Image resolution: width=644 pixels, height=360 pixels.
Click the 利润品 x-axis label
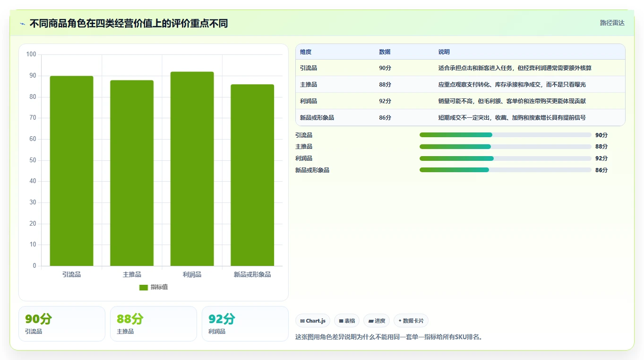point(192,274)
